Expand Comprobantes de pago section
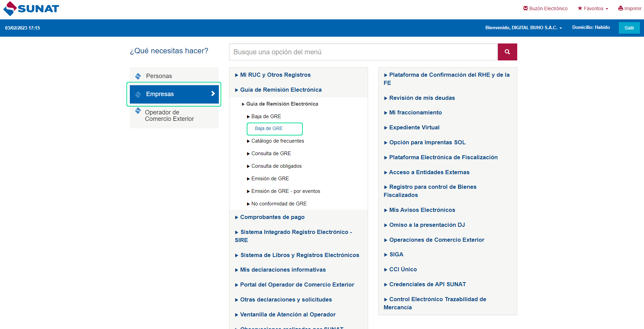 click(272, 217)
